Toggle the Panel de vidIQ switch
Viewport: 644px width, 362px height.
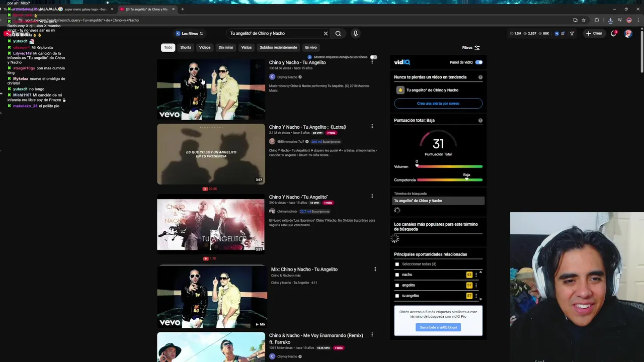tap(478, 62)
